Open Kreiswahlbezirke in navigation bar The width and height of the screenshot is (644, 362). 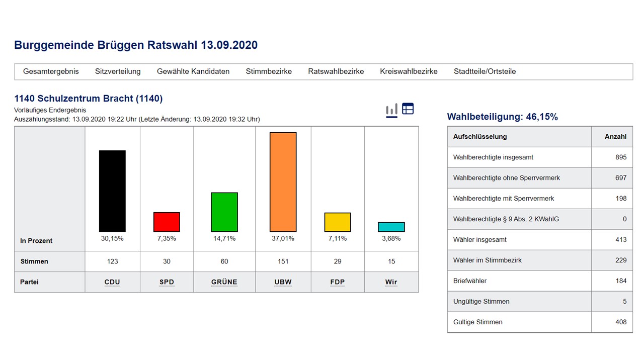click(x=409, y=71)
